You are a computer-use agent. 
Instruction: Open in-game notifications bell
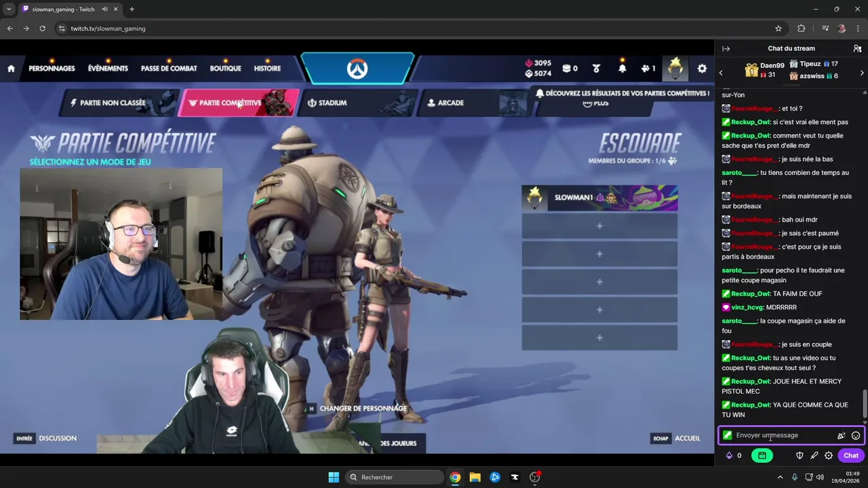(x=622, y=68)
